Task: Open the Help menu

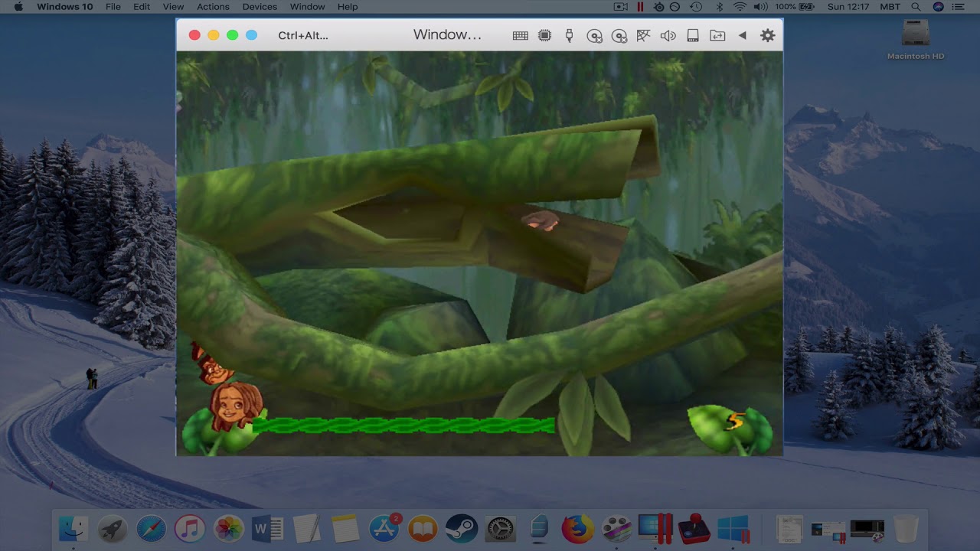Action: (x=348, y=7)
